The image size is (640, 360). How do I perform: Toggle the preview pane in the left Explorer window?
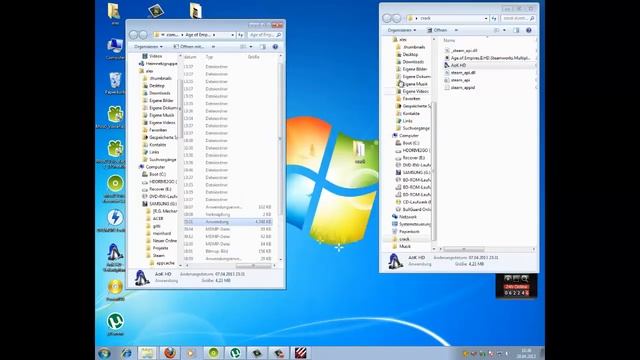pos(263,47)
